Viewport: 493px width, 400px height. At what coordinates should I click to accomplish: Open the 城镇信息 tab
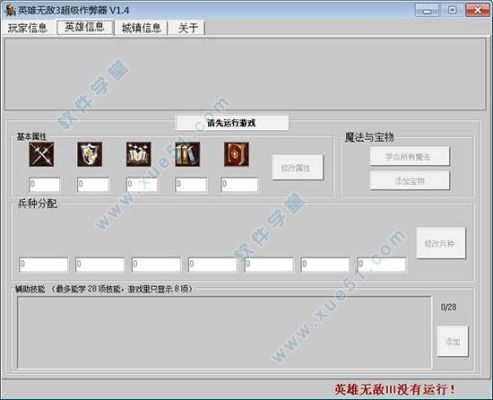tap(142, 28)
